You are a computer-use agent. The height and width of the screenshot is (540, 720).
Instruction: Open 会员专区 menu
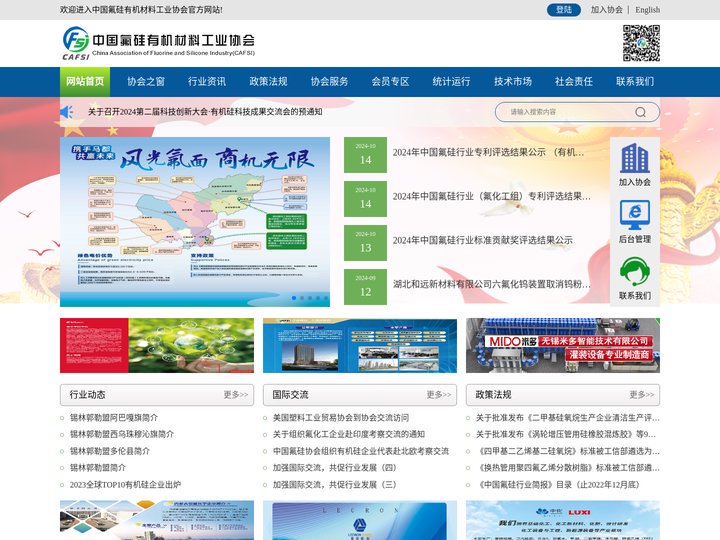[x=390, y=82]
